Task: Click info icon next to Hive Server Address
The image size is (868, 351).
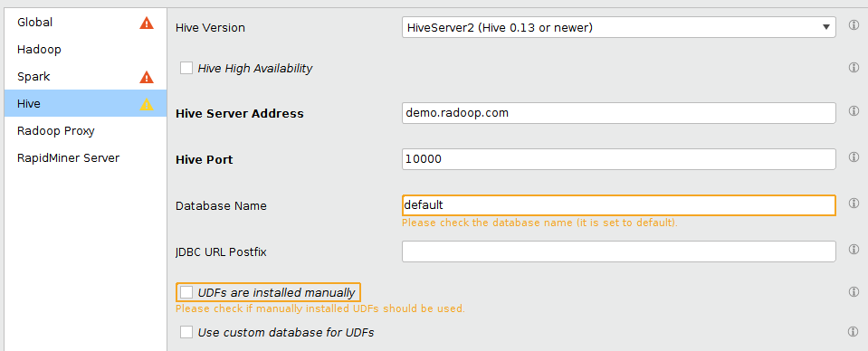Action: pyautogui.click(x=854, y=110)
